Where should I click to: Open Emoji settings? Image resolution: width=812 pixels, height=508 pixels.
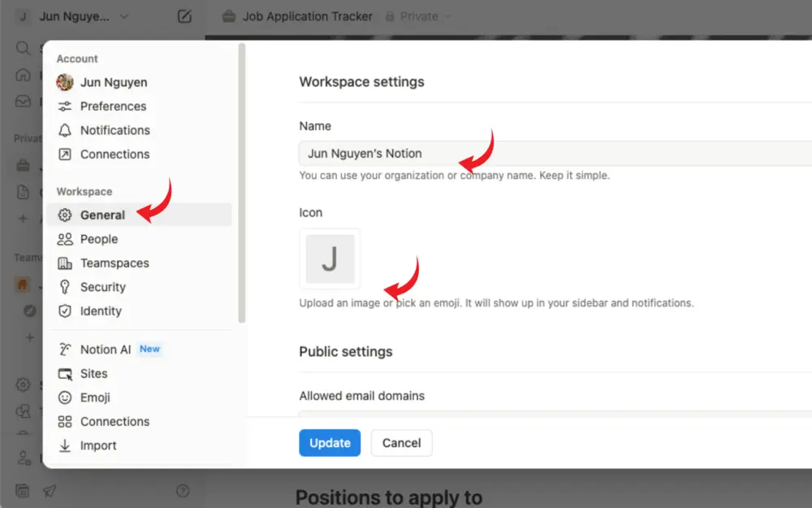click(x=139, y=397)
